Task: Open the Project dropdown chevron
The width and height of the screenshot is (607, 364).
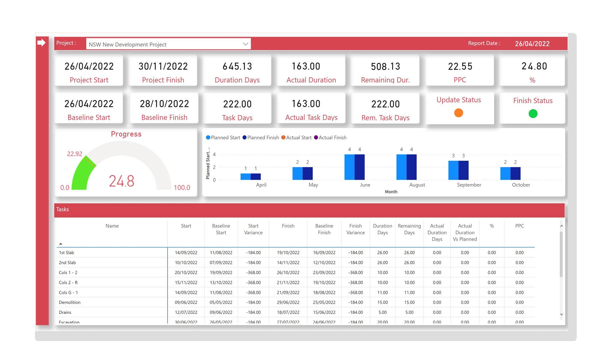Action: point(246,44)
